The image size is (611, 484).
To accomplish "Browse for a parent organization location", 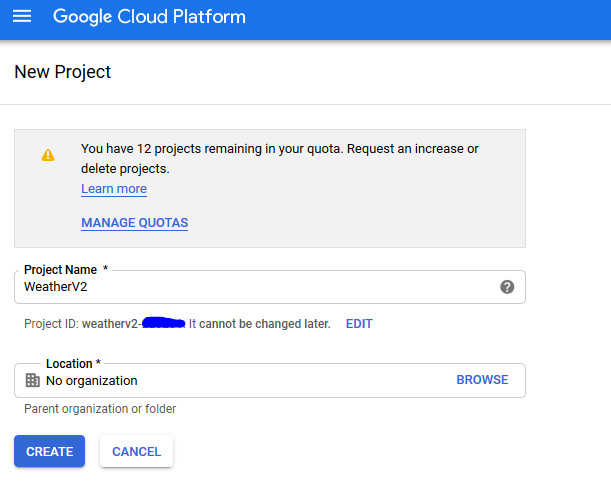I will pyautogui.click(x=482, y=380).
